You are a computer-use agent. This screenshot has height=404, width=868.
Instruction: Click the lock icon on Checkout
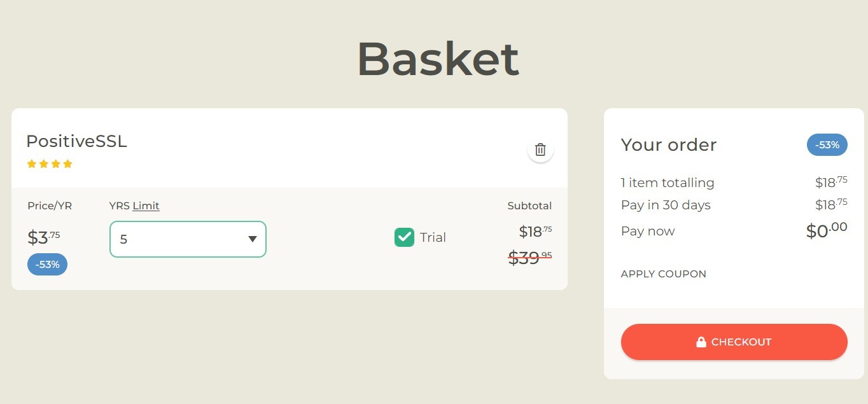[x=701, y=342]
